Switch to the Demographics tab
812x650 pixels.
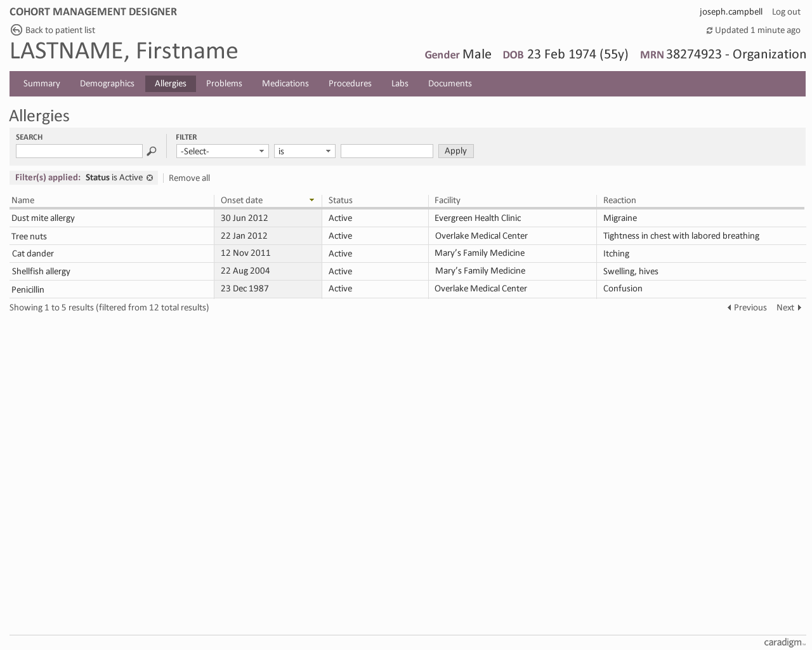[107, 84]
